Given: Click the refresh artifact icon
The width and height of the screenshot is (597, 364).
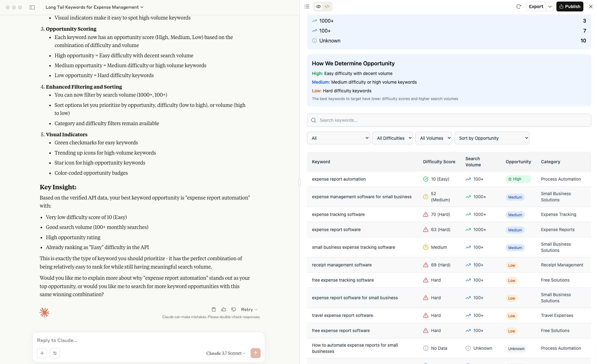Looking at the screenshot, I should pyautogui.click(x=519, y=7).
